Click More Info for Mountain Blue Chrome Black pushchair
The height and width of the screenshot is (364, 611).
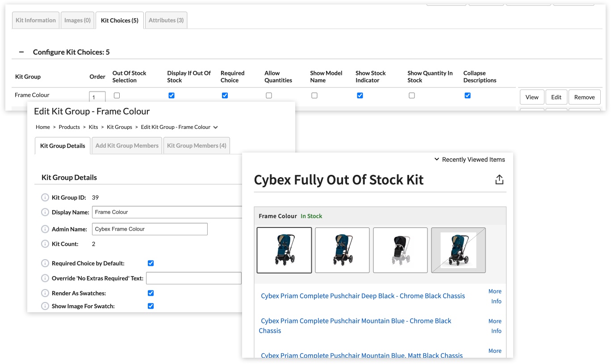(x=496, y=326)
